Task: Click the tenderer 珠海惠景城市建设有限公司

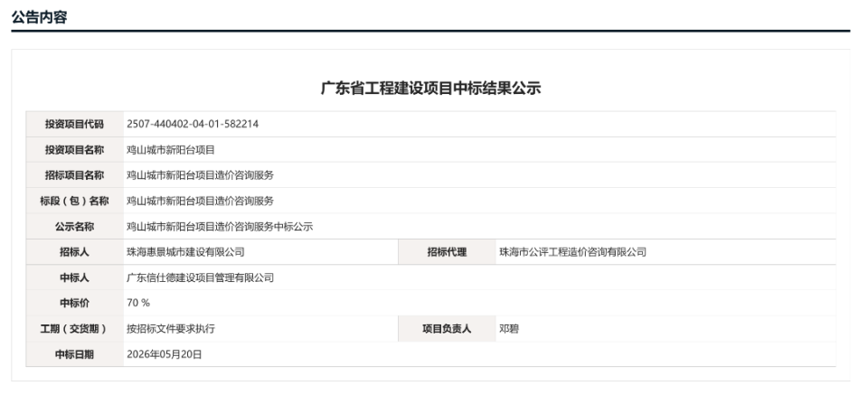Action: [x=185, y=252]
